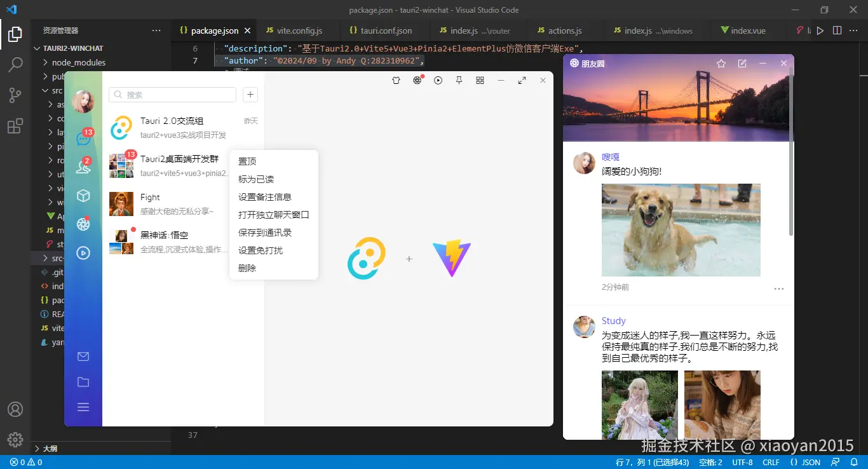The width and height of the screenshot is (868, 469).
Task: Open the skin theme t-shirt icon in titlebar
Action: coord(396,80)
